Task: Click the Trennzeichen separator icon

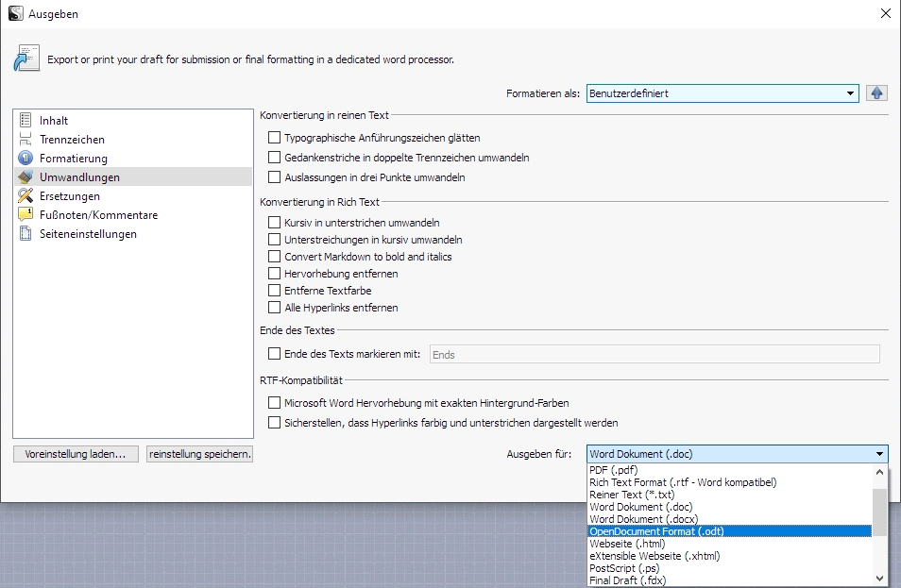Action: click(x=25, y=139)
